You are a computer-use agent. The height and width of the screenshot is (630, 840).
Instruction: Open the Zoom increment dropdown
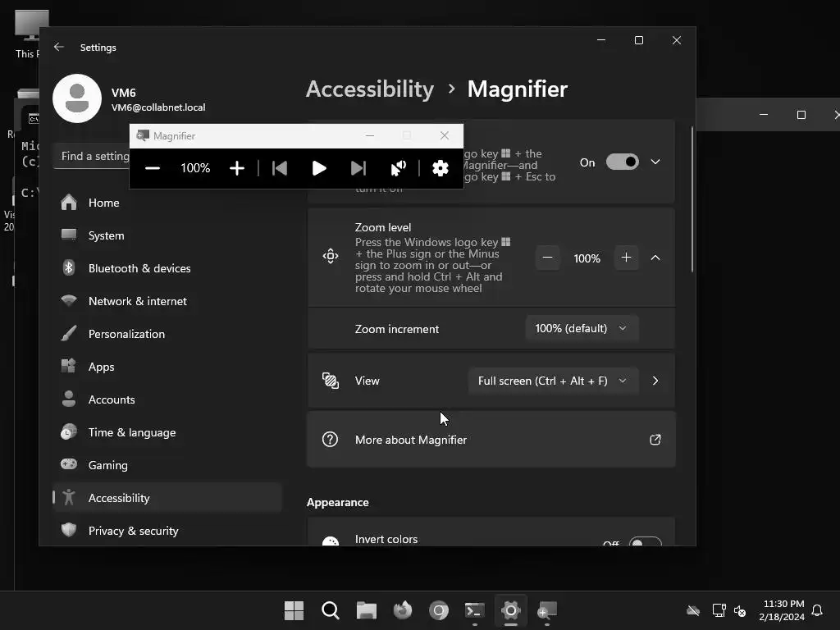click(582, 328)
